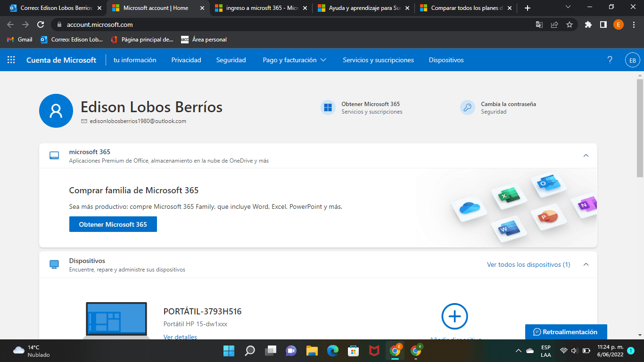644x362 pixels.
Task: Open Dispositivos nav menu item
Action: [446, 60]
